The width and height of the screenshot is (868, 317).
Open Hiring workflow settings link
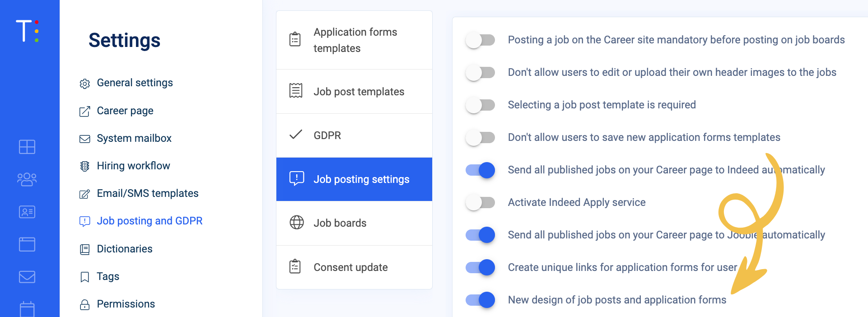click(x=133, y=166)
